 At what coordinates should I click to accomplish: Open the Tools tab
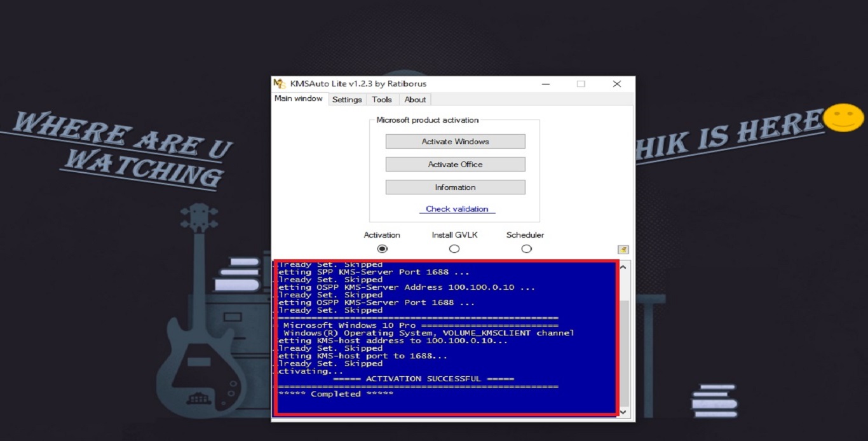(x=382, y=100)
